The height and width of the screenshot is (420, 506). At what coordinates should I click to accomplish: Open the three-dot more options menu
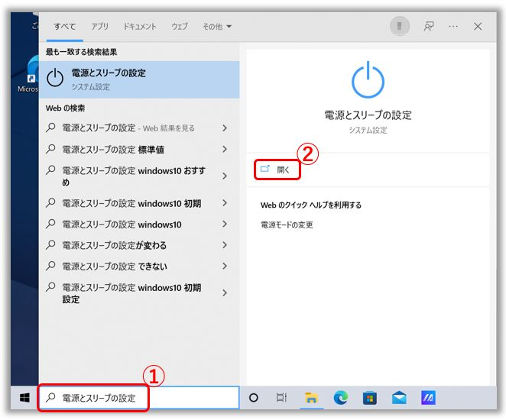click(x=453, y=26)
